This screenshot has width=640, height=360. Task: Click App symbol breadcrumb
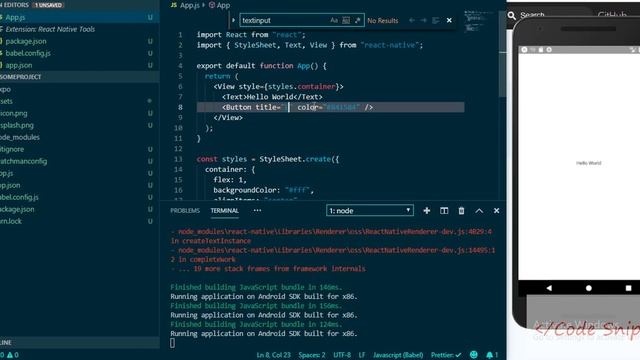219,5
